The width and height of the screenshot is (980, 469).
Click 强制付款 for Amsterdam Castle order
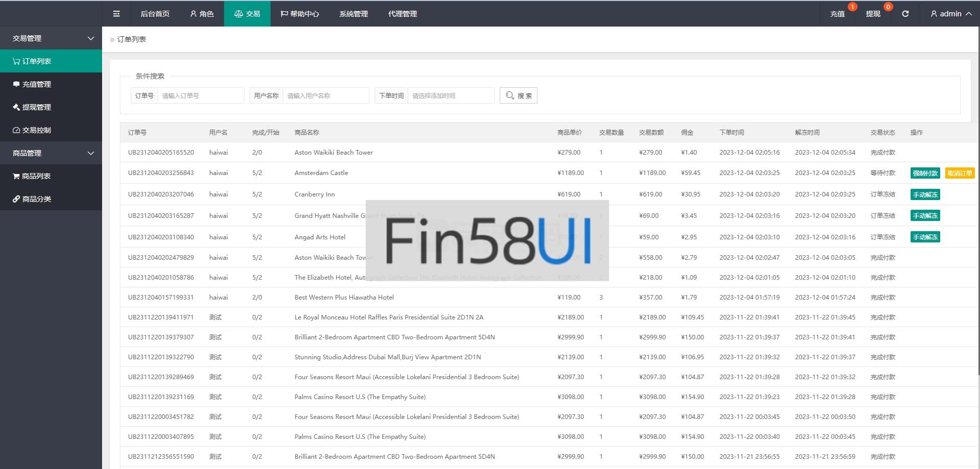click(925, 174)
